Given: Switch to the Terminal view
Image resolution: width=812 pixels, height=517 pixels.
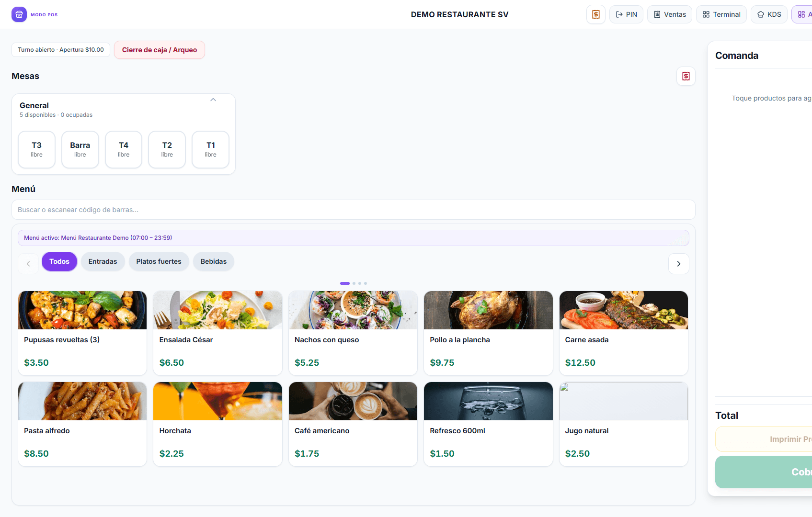Looking at the screenshot, I should [x=721, y=14].
